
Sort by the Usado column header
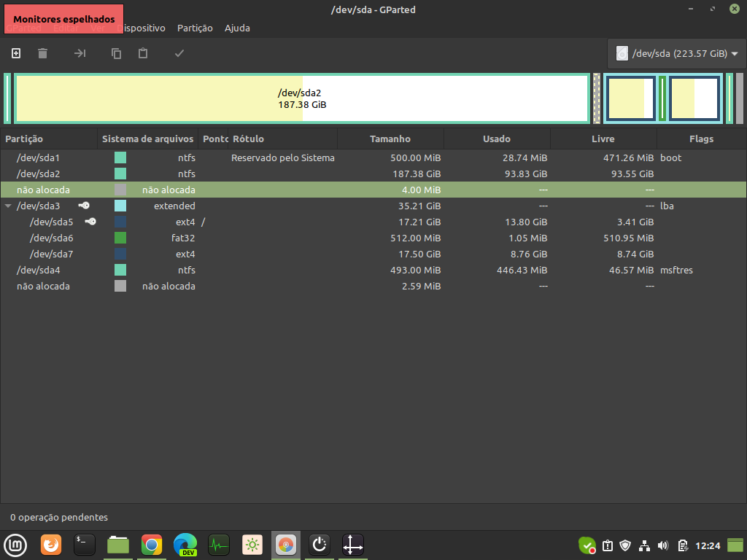497,139
